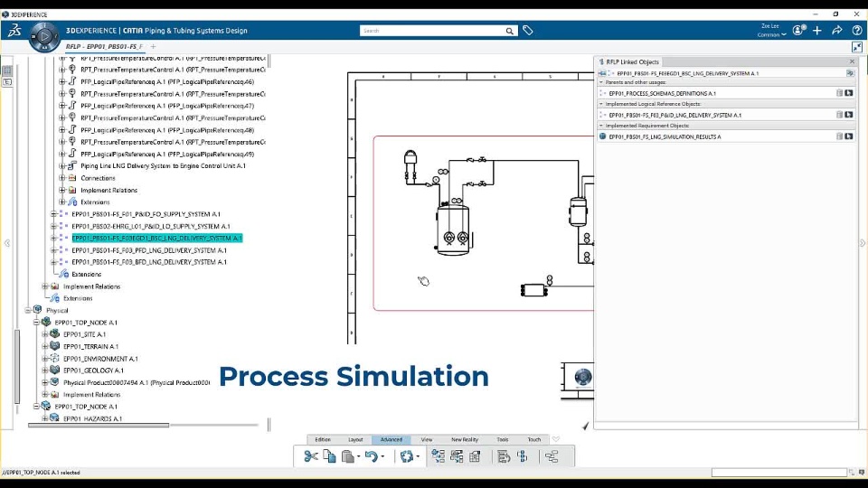
Task: Click the Share arrow icon
Action: click(837, 31)
